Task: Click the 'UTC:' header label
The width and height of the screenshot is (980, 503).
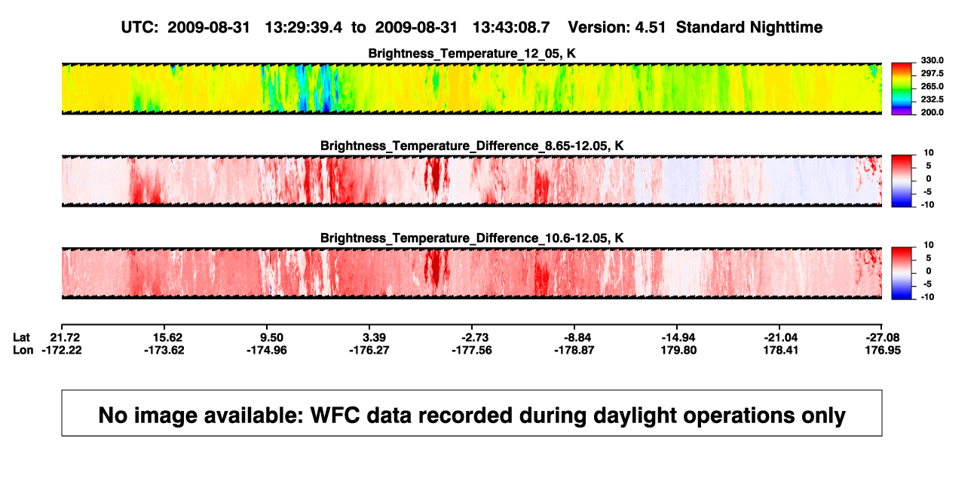Action: (139, 28)
